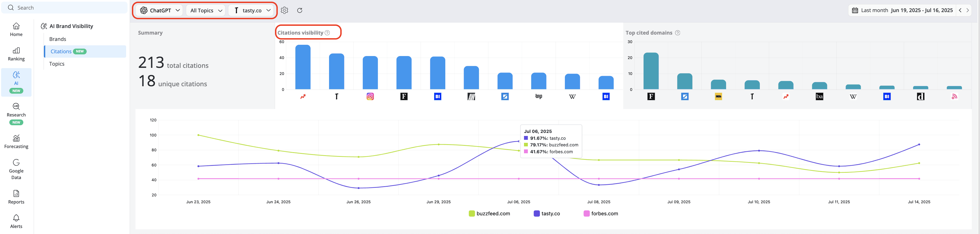This screenshot has height=234, width=980.
Task: Click into the Search field
Action: coord(65,8)
